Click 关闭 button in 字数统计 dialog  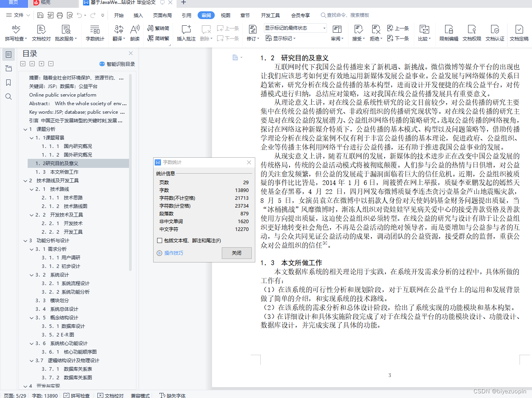pos(237,253)
